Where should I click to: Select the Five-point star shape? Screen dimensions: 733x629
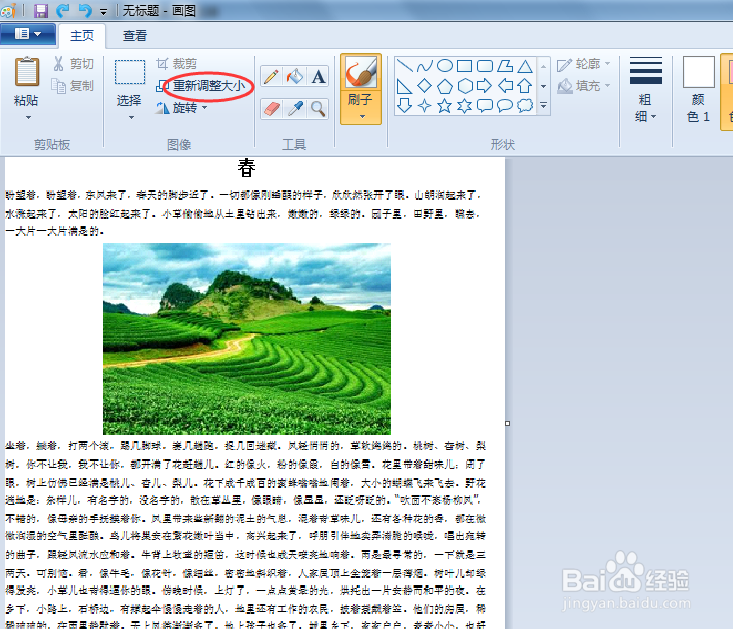[445, 106]
